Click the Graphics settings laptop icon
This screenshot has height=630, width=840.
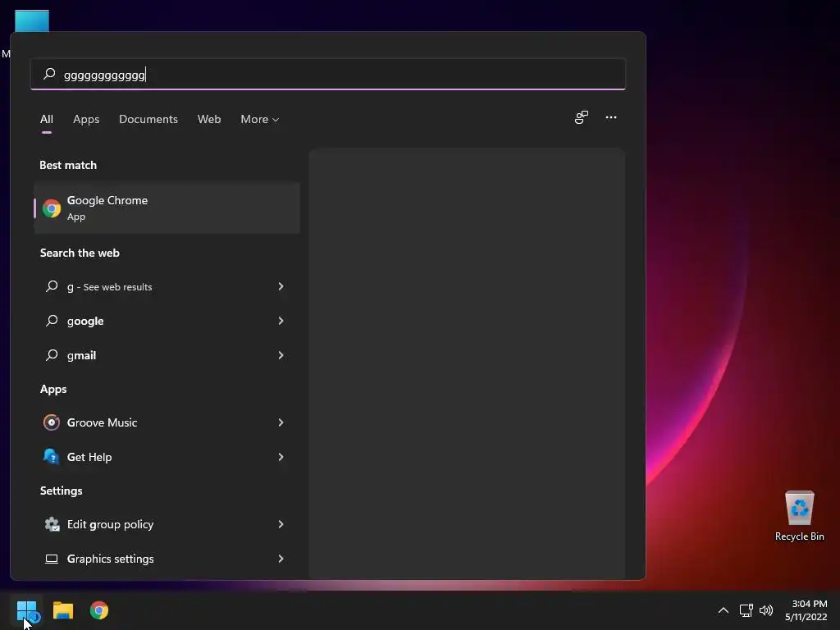click(52, 559)
